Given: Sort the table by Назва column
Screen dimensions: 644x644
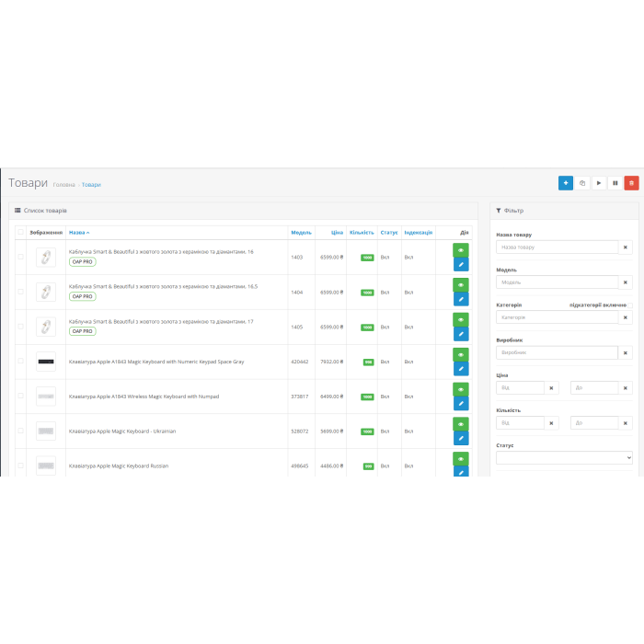Looking at the screenshot, I should tap(79, 233).
